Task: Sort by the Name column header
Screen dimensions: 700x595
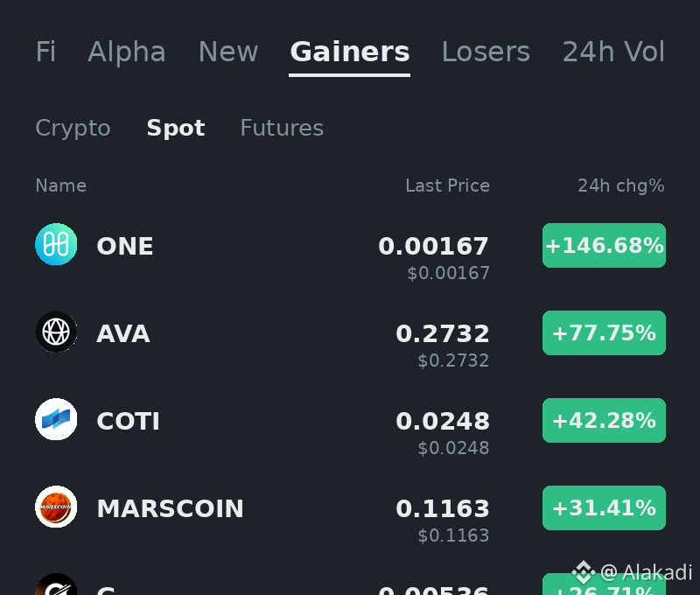Action: [60, 185]
